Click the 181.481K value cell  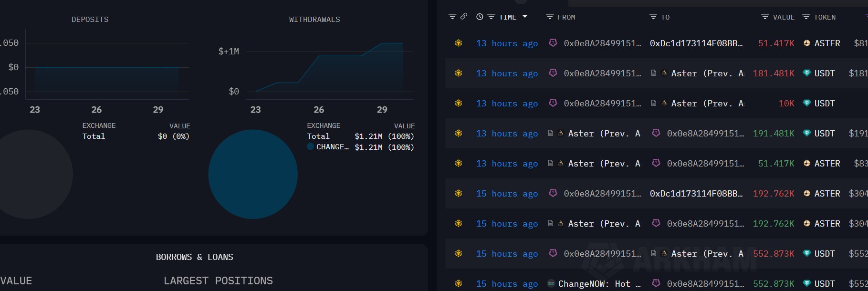pos(774,73)
